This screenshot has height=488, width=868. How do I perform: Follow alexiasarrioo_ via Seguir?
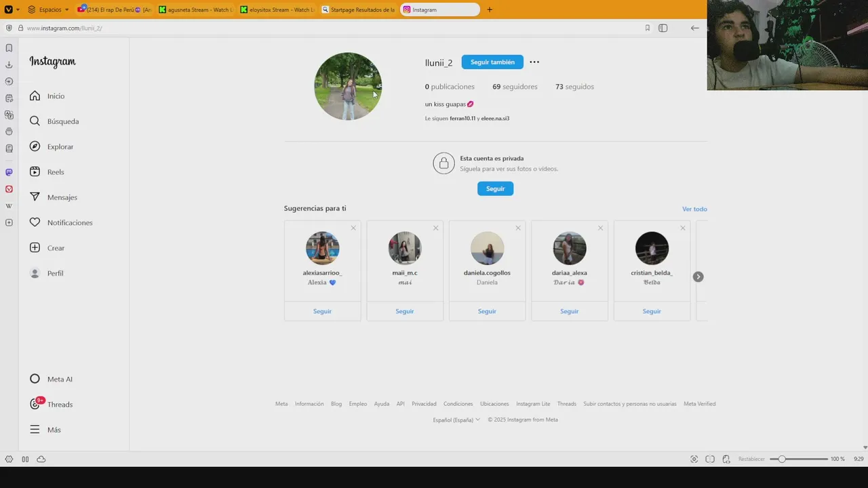click(x=322, y=311)
